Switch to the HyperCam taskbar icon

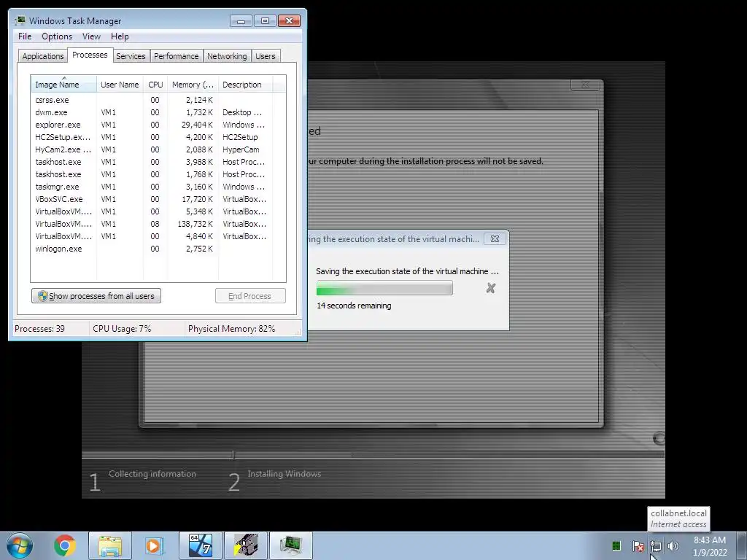pos(246,545)
